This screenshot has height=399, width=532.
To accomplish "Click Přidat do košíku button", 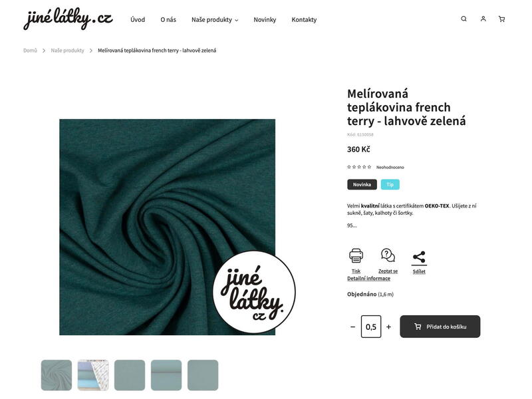I will (x=440, y=327).
